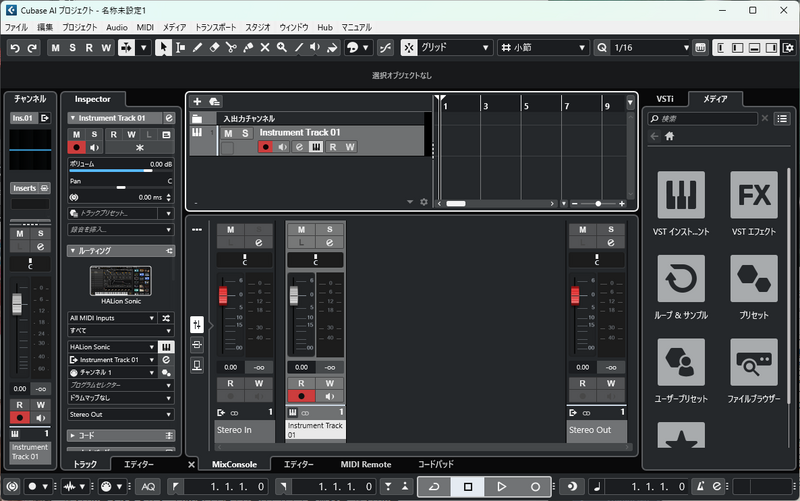Open the Hub menu

click(x=324, y=27)
